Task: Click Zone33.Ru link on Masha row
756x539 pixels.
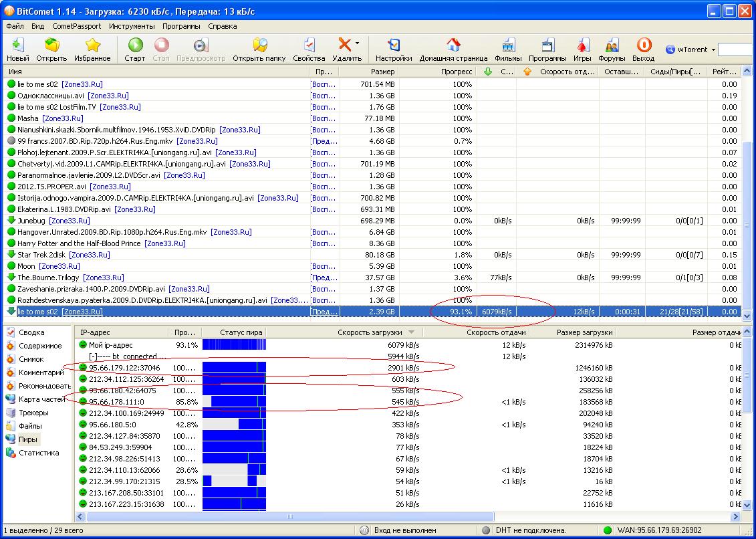Action: (63, 118)
